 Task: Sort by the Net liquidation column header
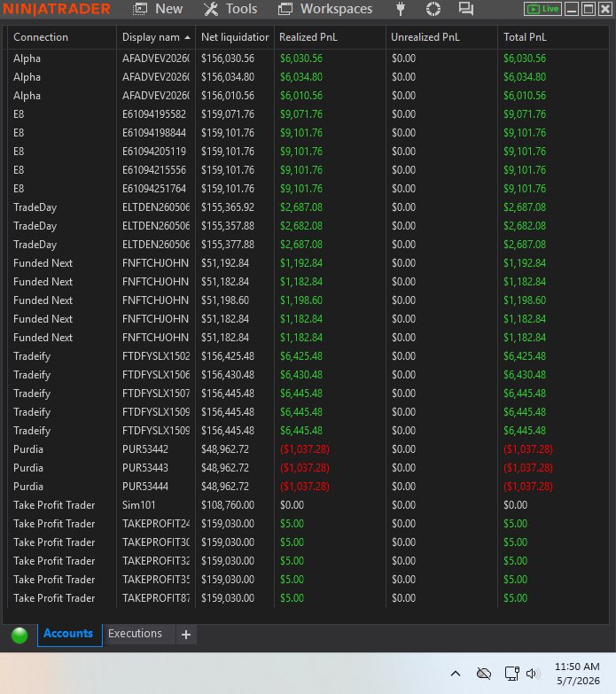235,37
